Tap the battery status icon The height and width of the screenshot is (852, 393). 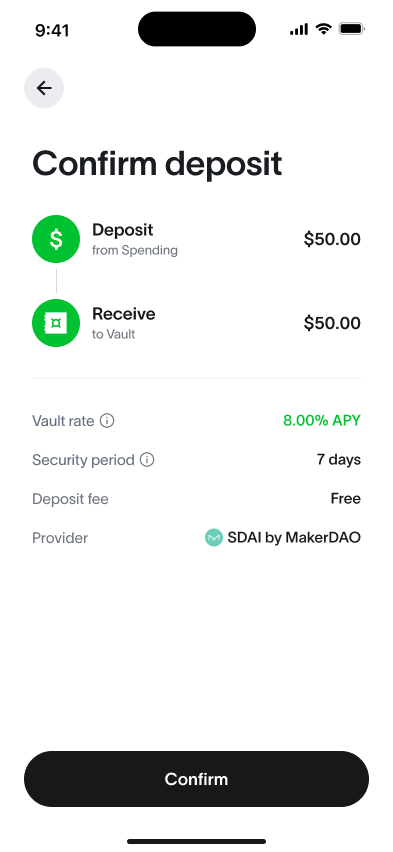[352, 29]
